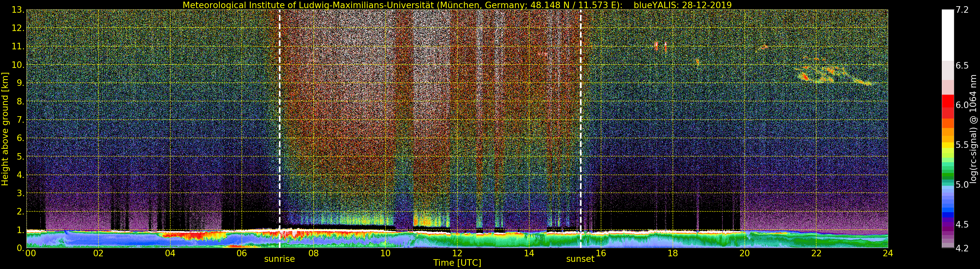
Task: Click the 'Height above ground [km]' axis label
Action: coord(5,129)
